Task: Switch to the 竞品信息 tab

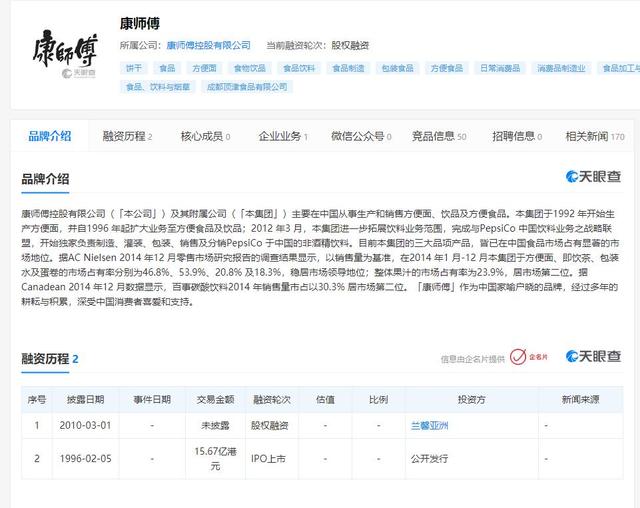Action: click(x=439, y=136)
